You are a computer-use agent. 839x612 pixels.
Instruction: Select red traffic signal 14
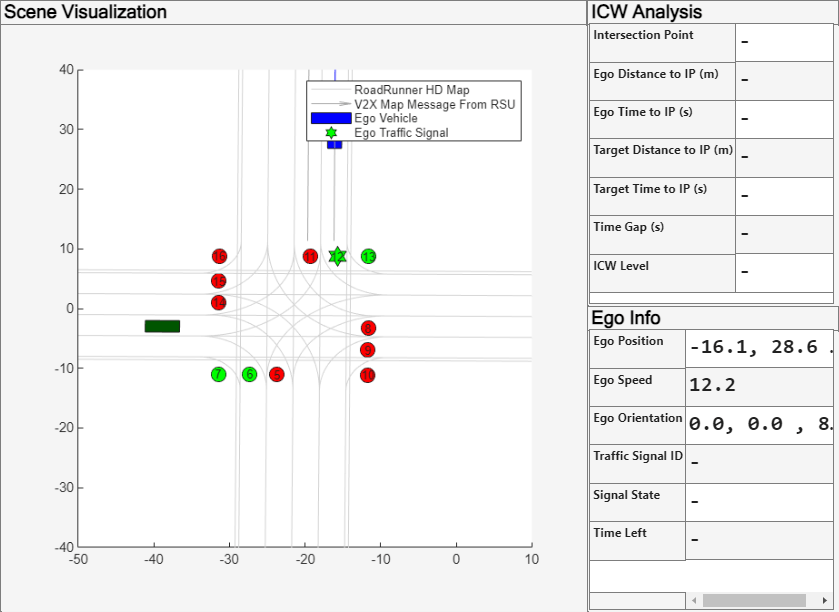point(219,302)
